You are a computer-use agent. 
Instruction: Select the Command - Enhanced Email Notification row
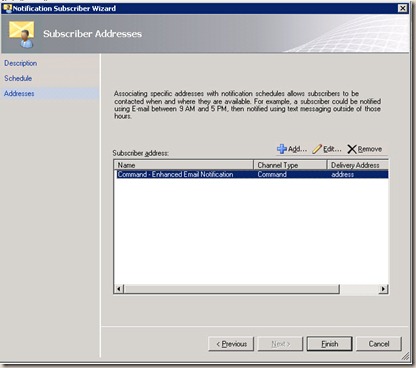click(x=252, y=174)
